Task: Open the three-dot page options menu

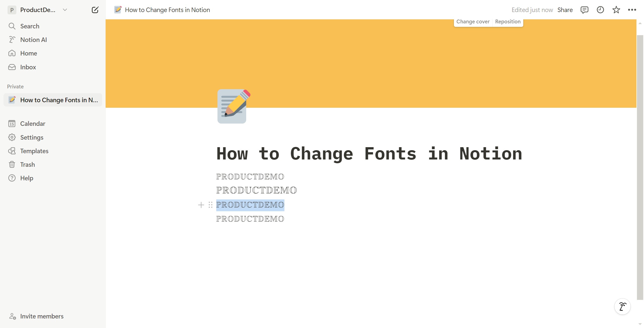Action: click(632, 10)
